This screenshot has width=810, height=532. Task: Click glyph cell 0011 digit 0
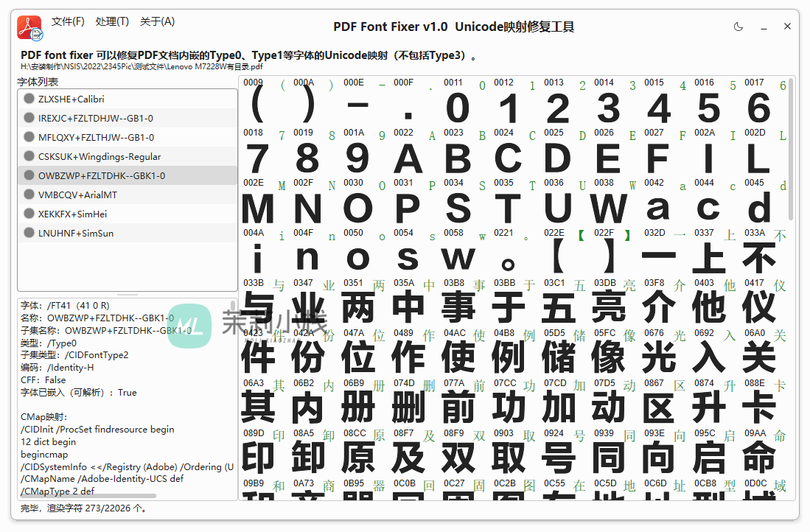pyautogui.click(x=465, y=102)
